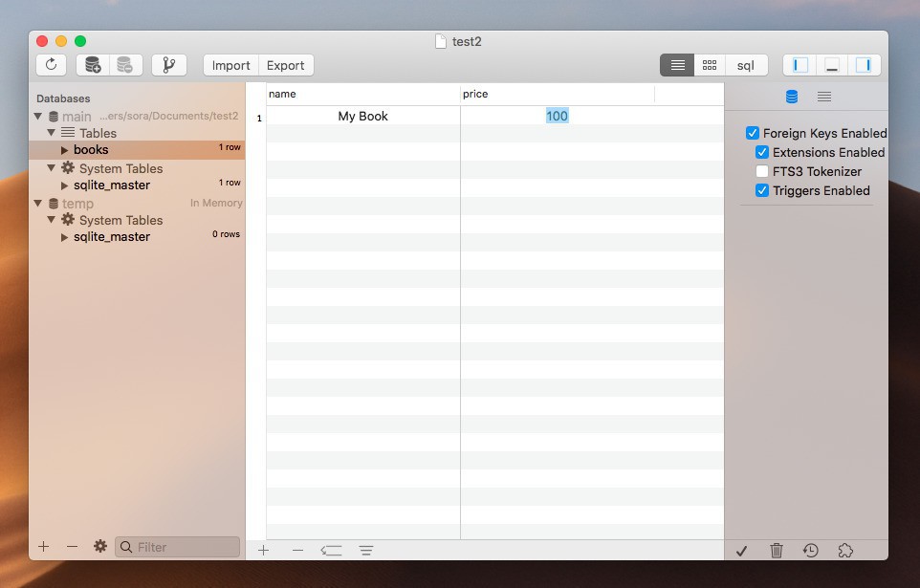The height and width of the screenshot is (588, 920).
Task: Click the Import button
Action: (230, 65)
